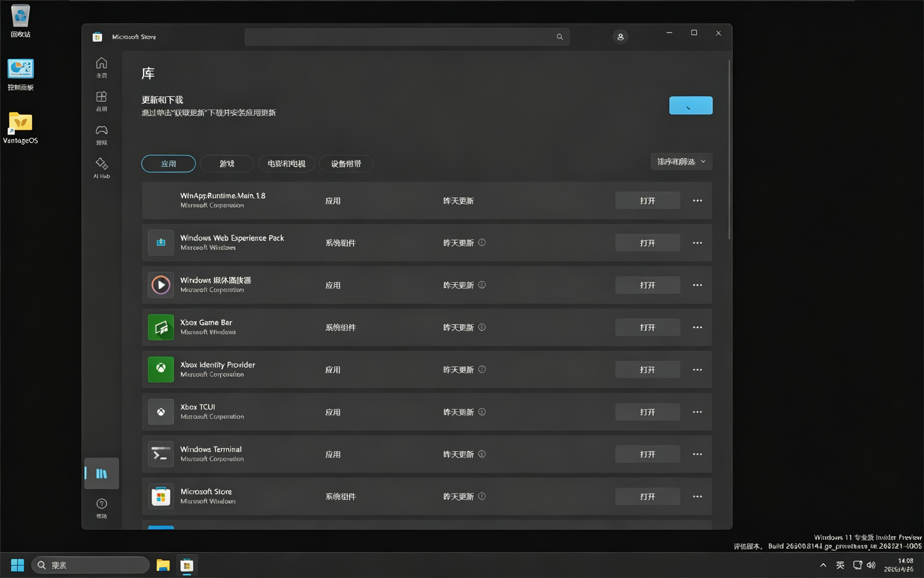Switch to the 设备附带 tab
The width and height of the screenshot is (924, 578).
(x=346, y=164)
